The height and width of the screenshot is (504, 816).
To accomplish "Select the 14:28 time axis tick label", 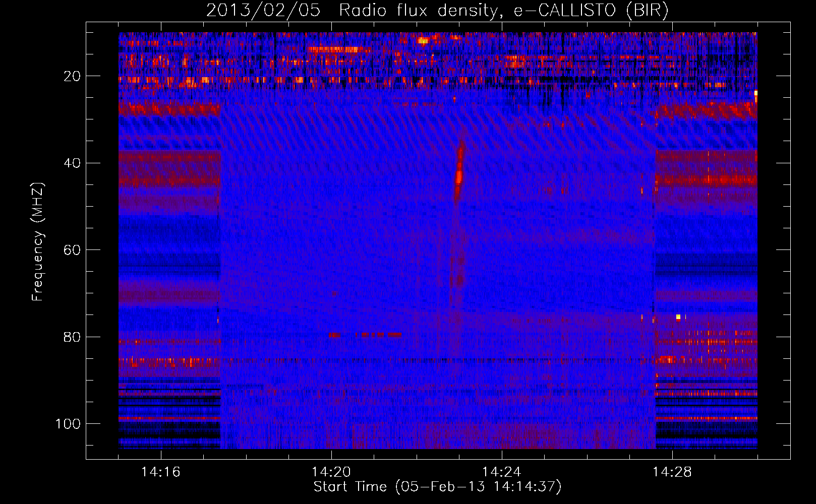I will point(672,472).
